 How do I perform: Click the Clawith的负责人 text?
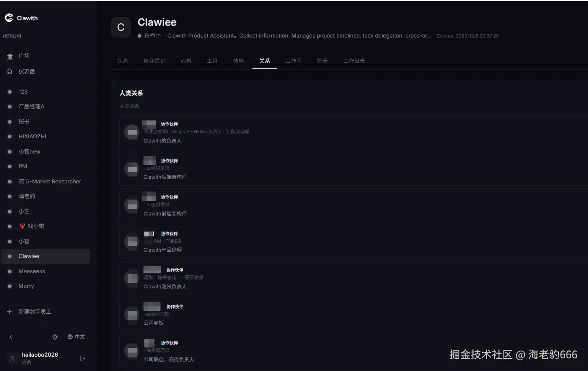(163, 141)
